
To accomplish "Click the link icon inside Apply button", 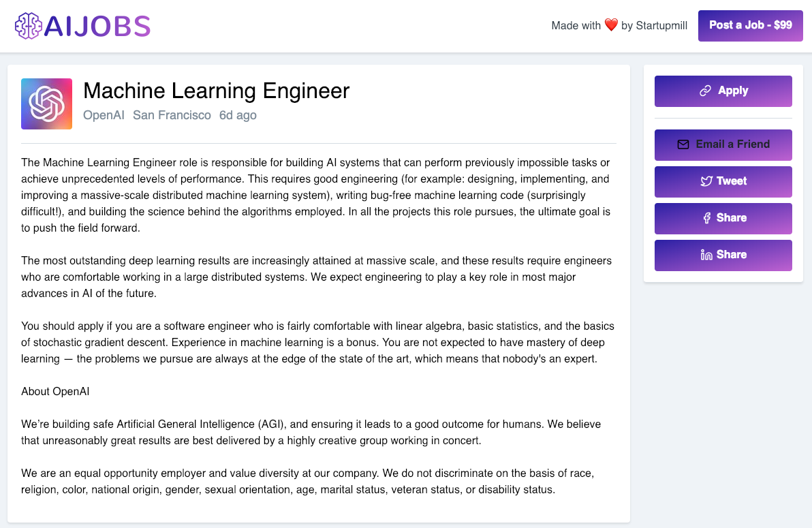I will 705,91.
